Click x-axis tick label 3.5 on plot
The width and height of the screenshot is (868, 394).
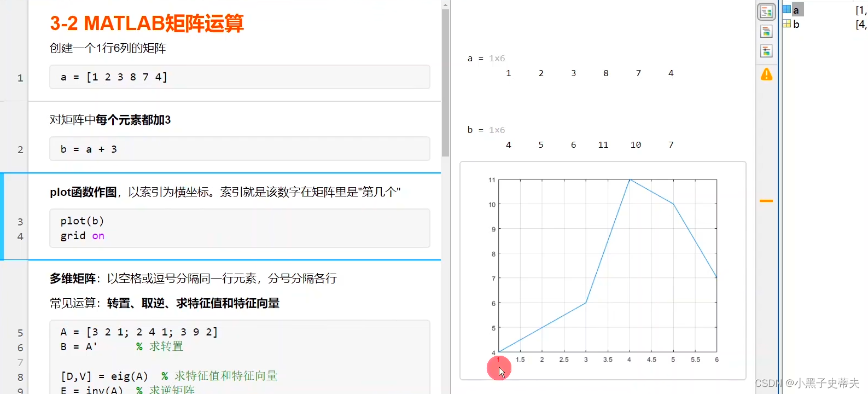608,360
